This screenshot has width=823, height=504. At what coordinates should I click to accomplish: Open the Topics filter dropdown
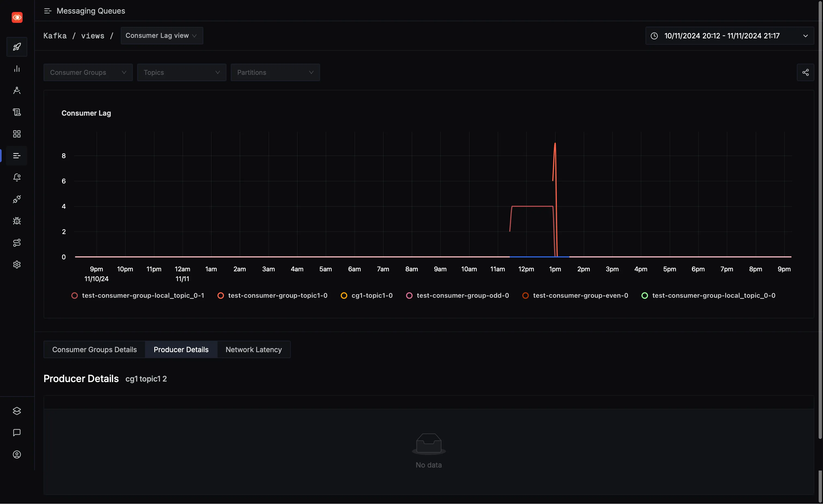181,72
